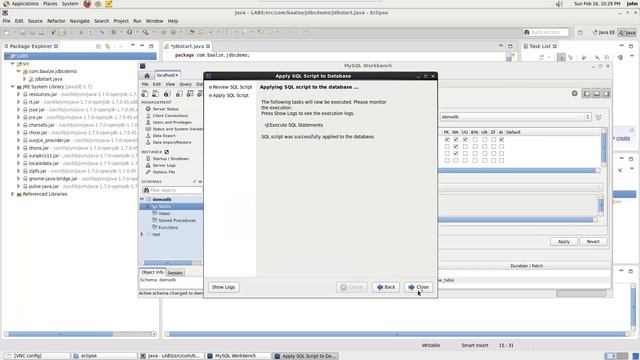This screenshot has height=360, width=640.
Task: Click Close button in Apply SQL dialog
Action: 418,287
